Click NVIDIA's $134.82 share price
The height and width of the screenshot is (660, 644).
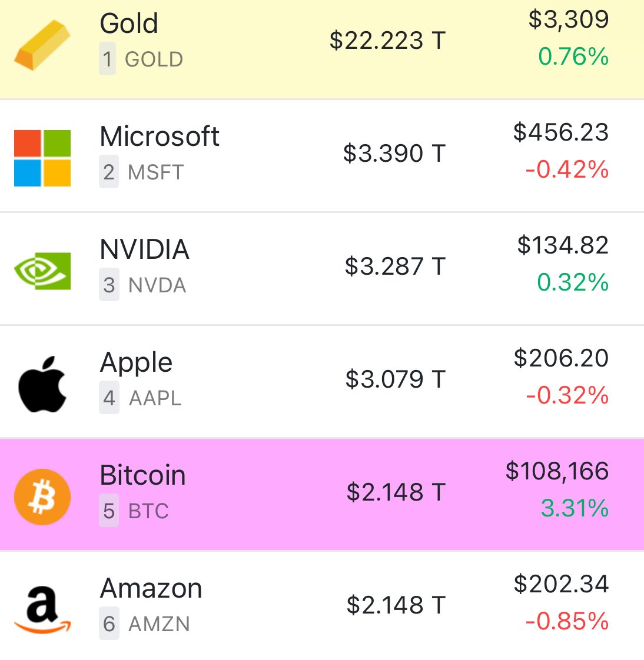[x=563, y=245]
